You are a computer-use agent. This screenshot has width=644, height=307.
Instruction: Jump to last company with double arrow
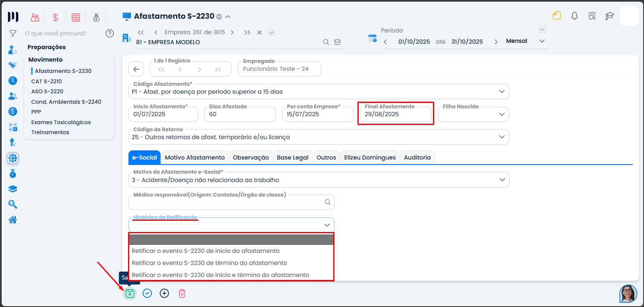(247, 32)
